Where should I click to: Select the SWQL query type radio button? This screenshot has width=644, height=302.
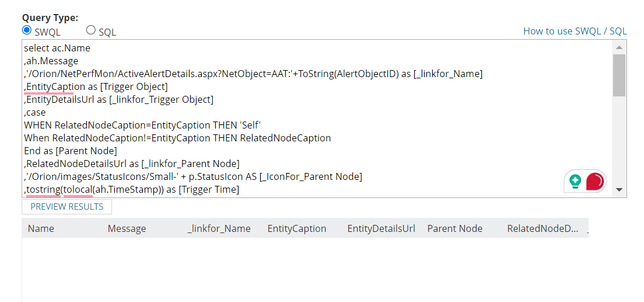point(27,30)
